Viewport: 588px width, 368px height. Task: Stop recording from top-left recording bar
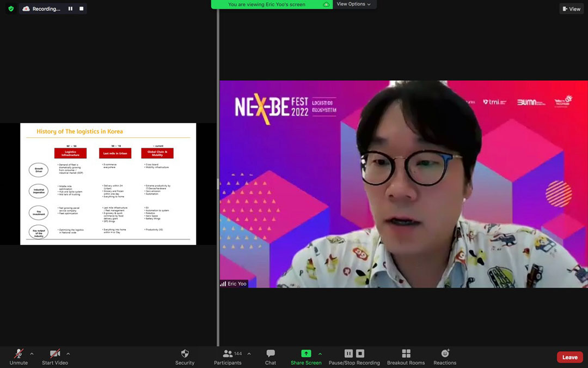[x=81, y=9]
